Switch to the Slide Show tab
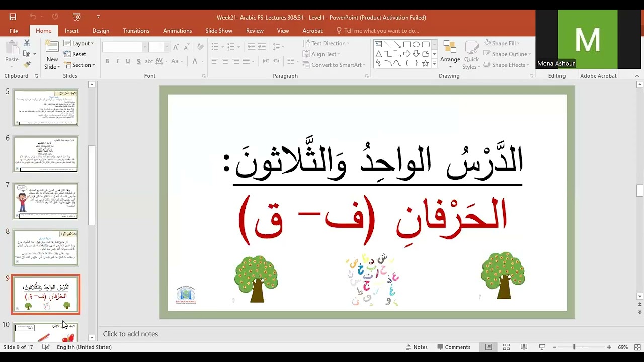Viewport: 644px width, 362px height. pos(219,31)
